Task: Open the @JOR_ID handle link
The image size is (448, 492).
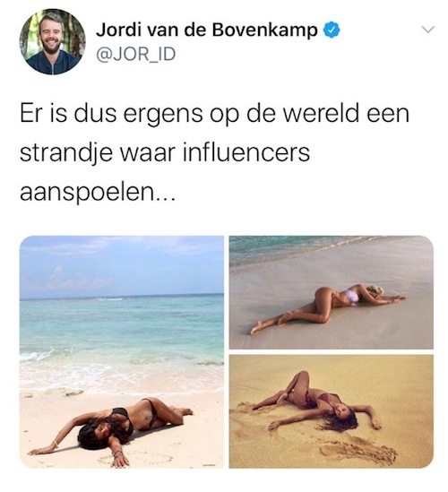Action: [135, 54]
